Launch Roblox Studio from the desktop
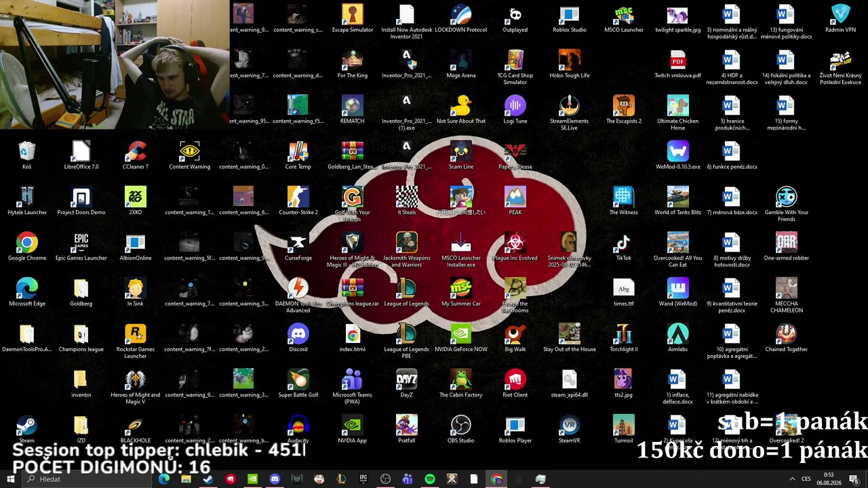 click(569, 14)
